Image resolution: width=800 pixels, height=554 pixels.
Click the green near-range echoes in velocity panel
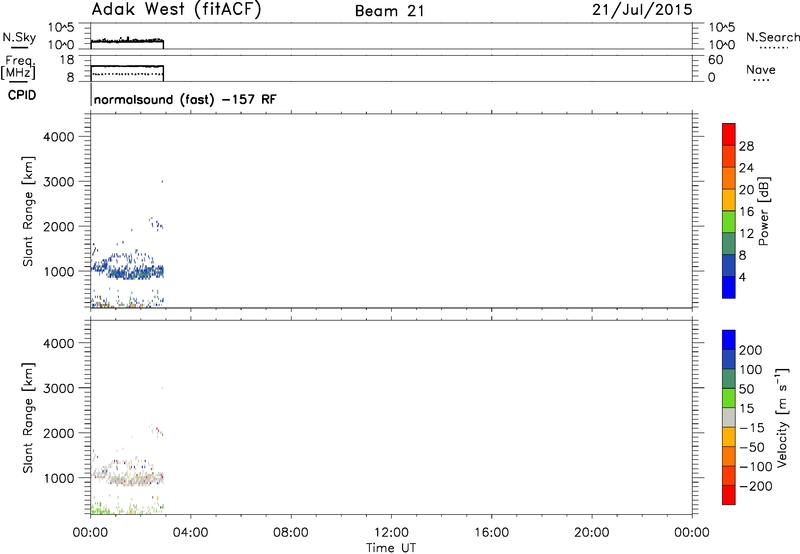(x=101, y=508)
